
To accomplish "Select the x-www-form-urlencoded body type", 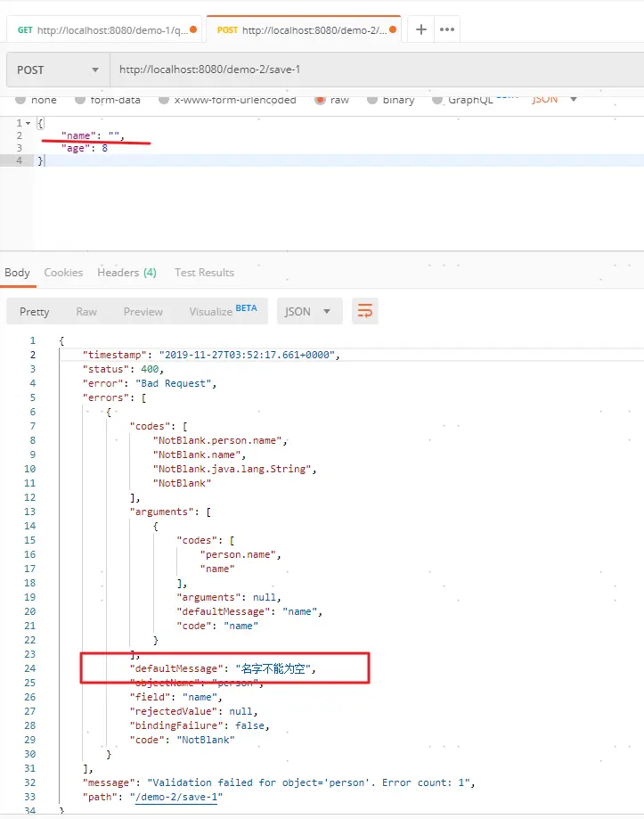I will pos(227,100).
